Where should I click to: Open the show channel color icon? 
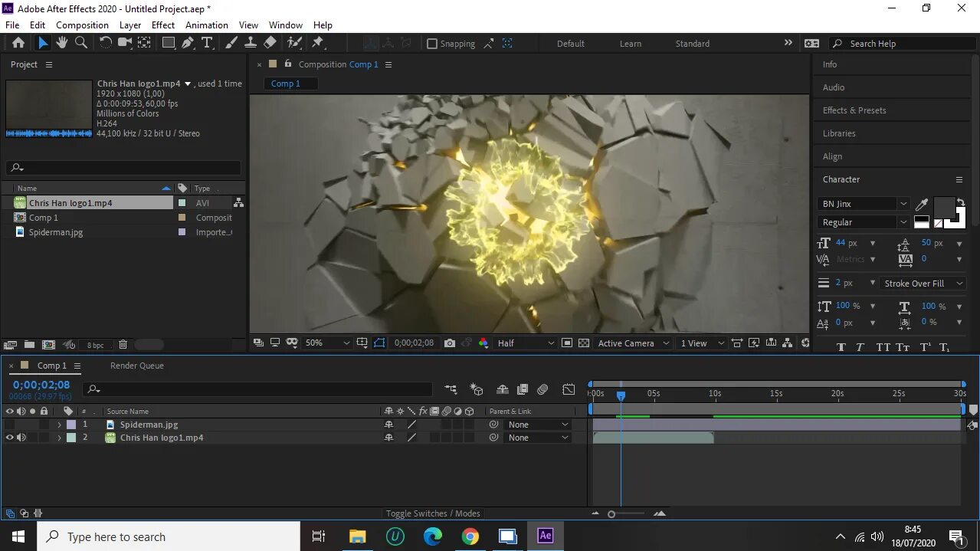483,343
